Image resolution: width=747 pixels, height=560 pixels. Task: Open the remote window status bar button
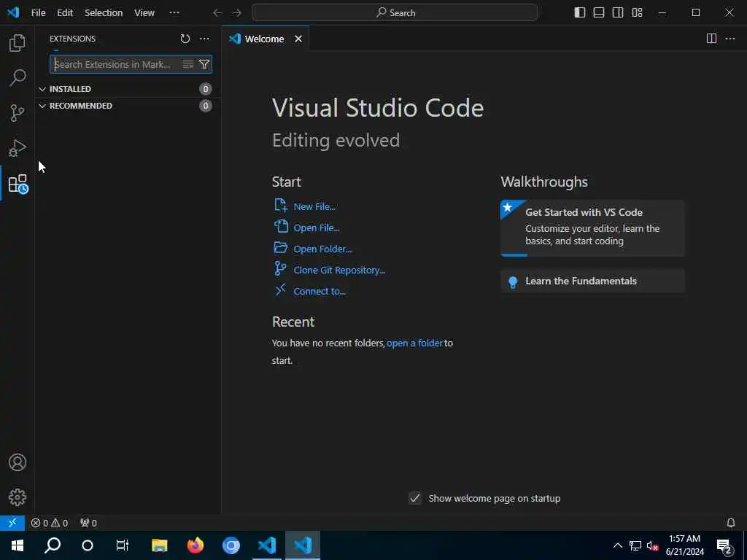click(x=12, y=523)
